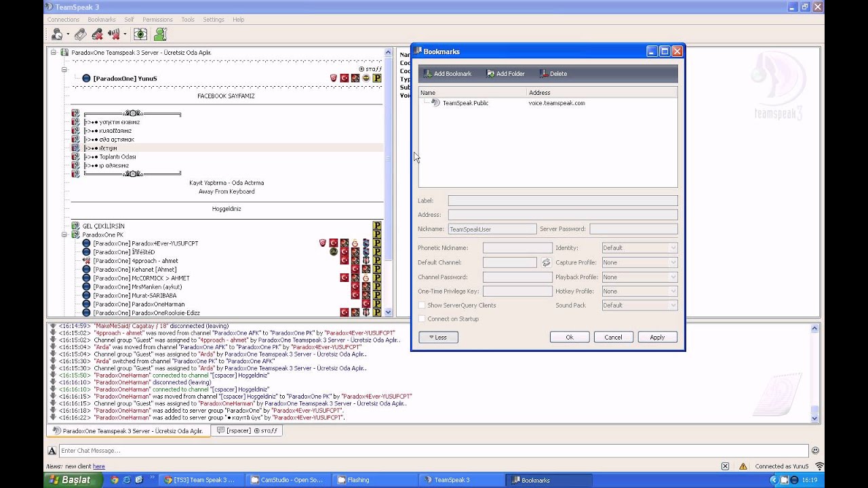This screenshot has height=488, width=868.
Task: Open the news 'here' link
Action: [99, 466]
